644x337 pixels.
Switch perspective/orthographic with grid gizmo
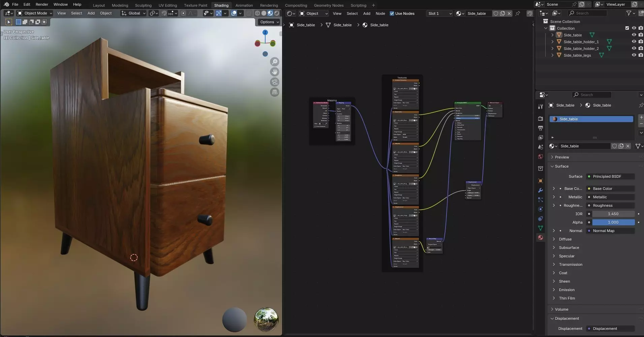[x=275, y=92]
